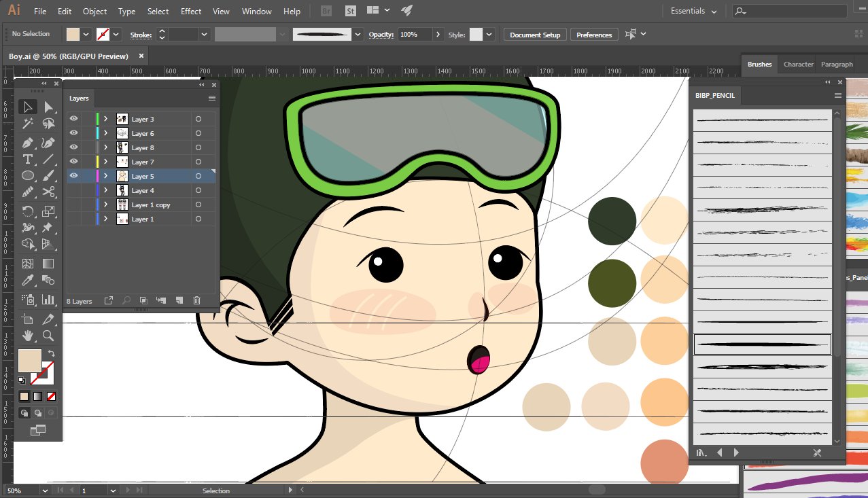Select the Hand tool
868x498 pixels.
click(28, 336)
